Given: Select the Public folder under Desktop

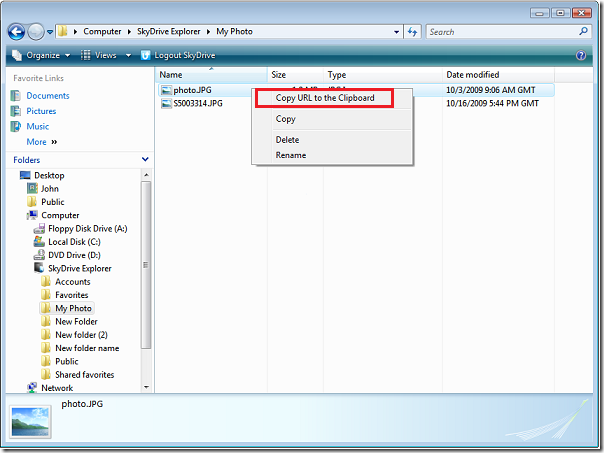Looking at the screenshot, I should 52,202.
